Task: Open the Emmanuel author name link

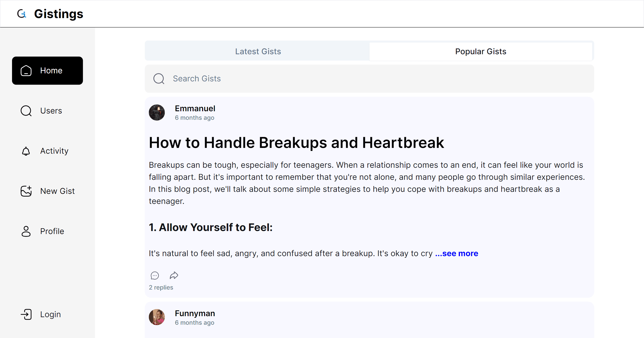Action: pyautogui.click(x=195, y=108)
